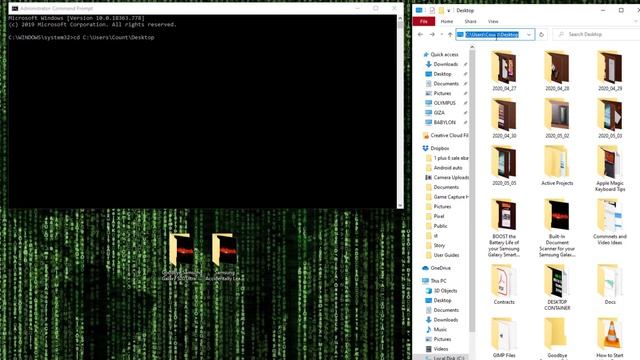Open the 2020_05_03 folder
The width and height of the screenshot is (640, 360).
[x=610, y=118]
